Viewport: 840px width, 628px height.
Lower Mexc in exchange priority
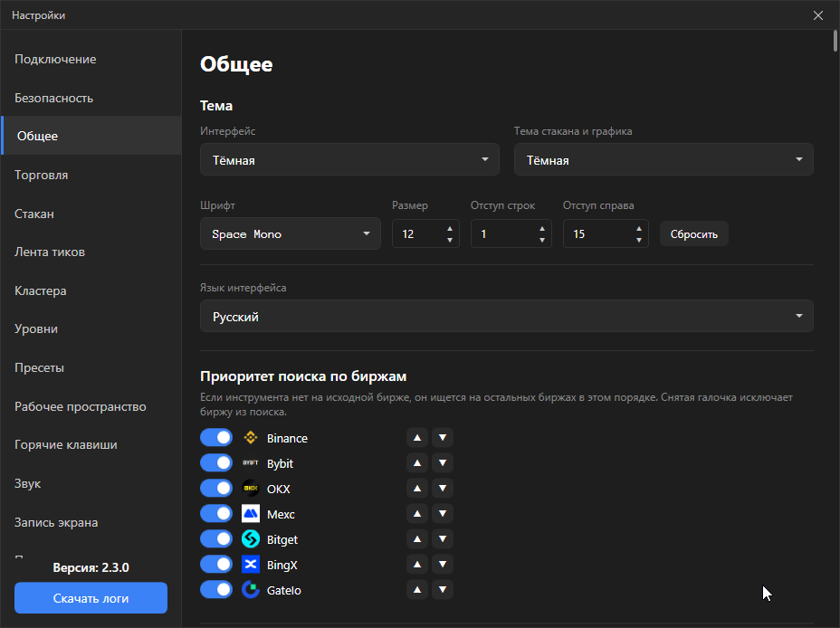coord(443,514)
